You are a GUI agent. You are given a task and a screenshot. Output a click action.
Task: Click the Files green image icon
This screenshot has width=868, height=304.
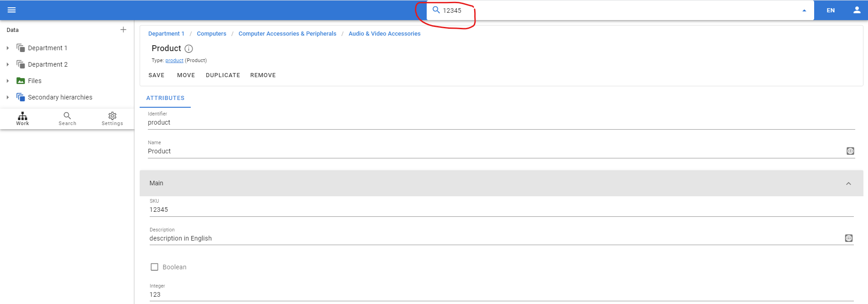(x=21, y=81)
